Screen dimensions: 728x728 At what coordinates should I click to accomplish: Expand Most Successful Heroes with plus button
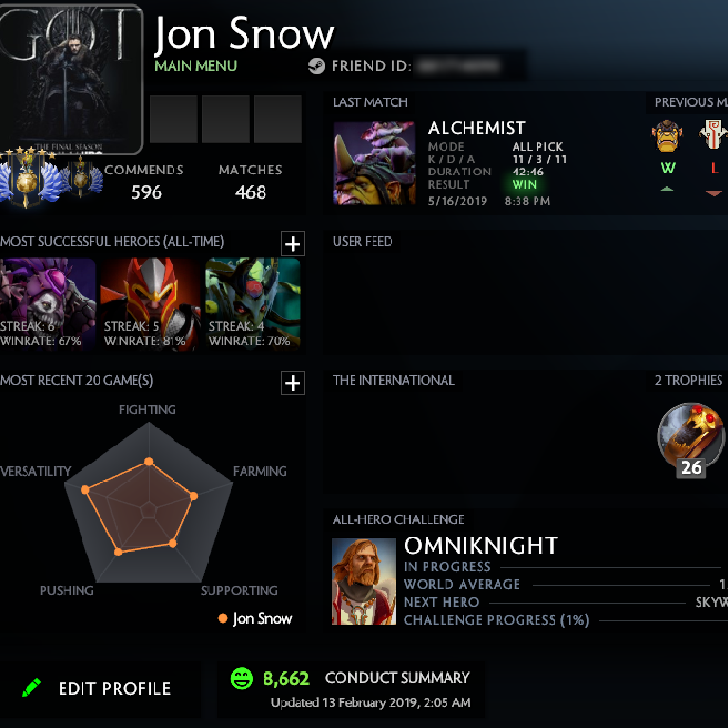293,244
